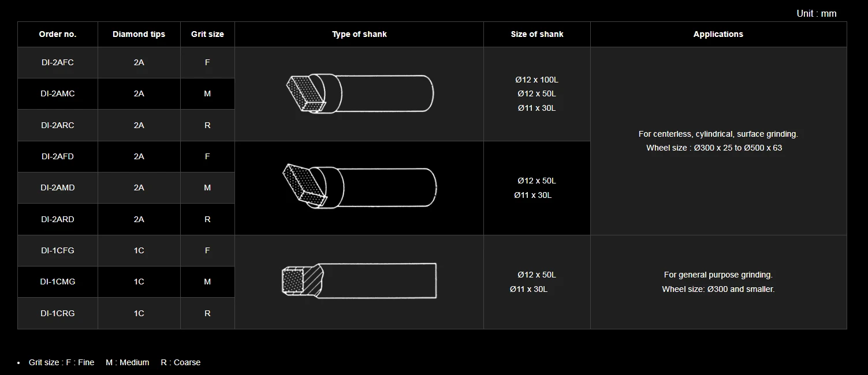868x375 pixels.
Task: Select the DI-2AMC order number
Action: (58, 93)
